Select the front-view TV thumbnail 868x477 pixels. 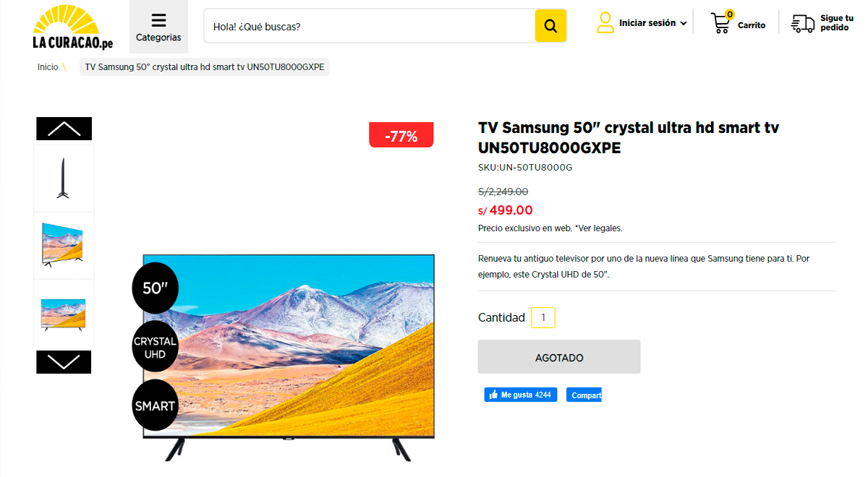point(64,313)
